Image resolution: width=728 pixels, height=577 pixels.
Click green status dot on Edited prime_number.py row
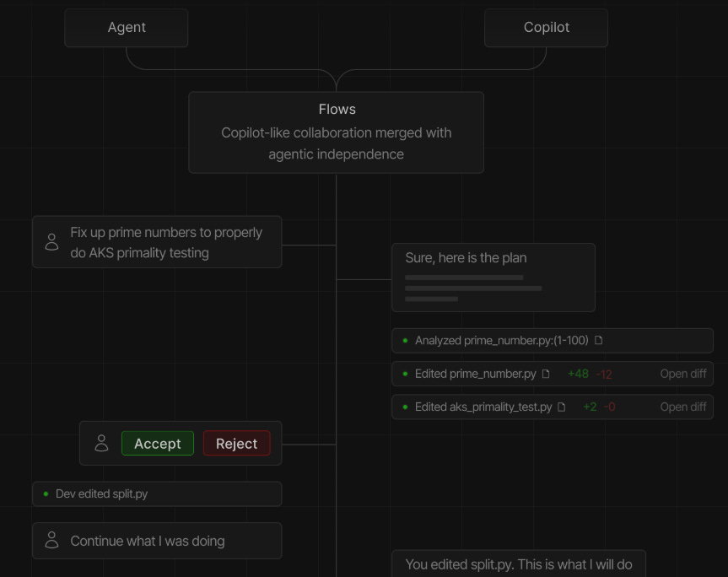coord(405,374)
